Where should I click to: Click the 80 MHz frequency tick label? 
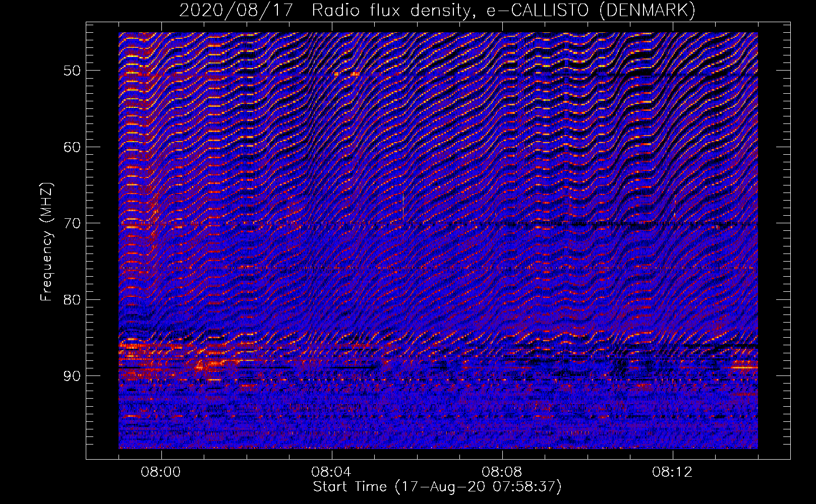point(72,300)
